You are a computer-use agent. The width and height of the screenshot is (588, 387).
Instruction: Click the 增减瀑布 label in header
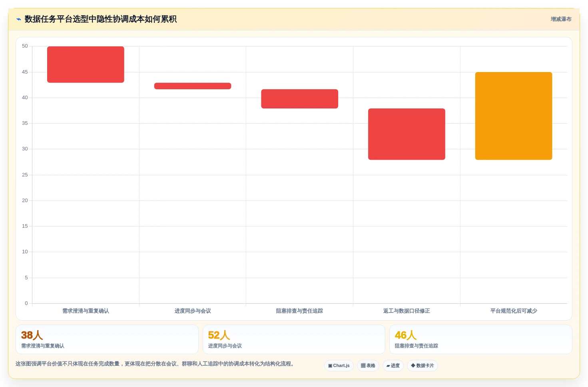click(x=561, y=19)
